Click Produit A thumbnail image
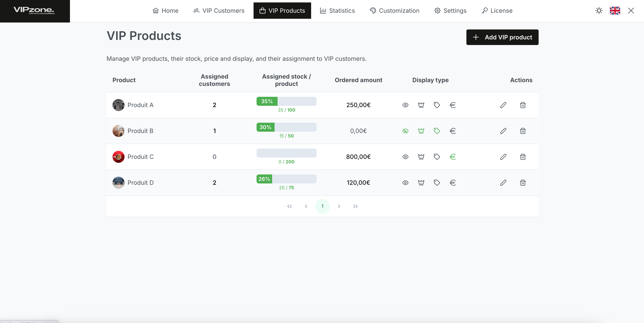 [x=119, y=105]
